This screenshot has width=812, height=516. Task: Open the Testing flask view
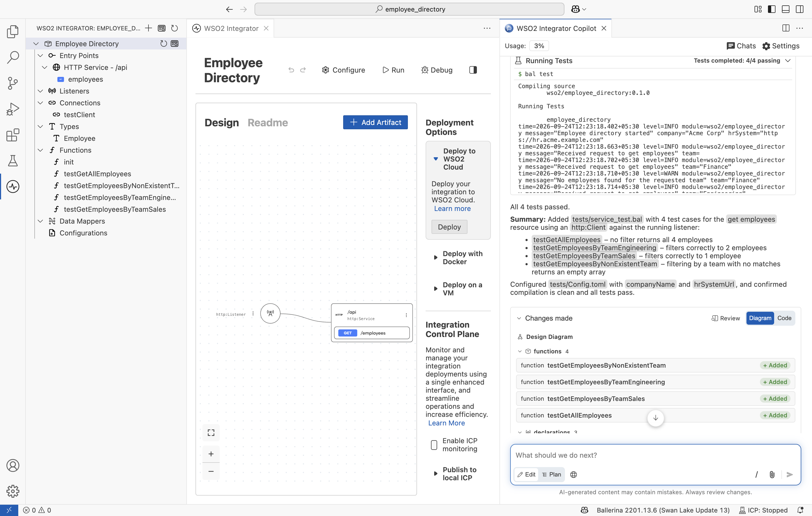coord(13,161)
